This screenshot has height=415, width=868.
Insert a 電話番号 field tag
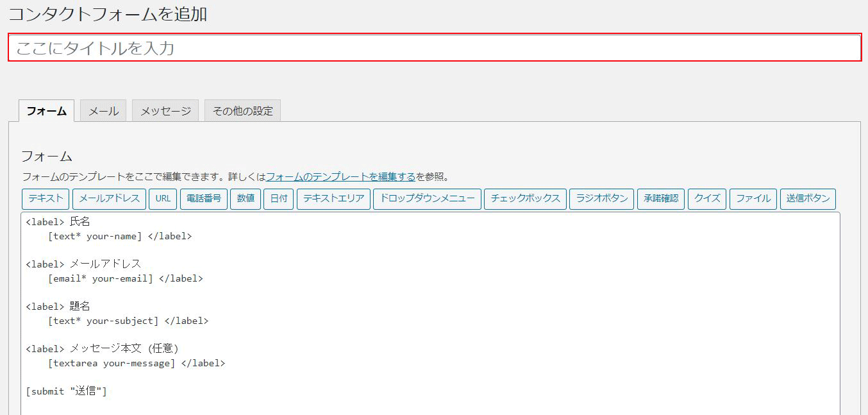204,199
